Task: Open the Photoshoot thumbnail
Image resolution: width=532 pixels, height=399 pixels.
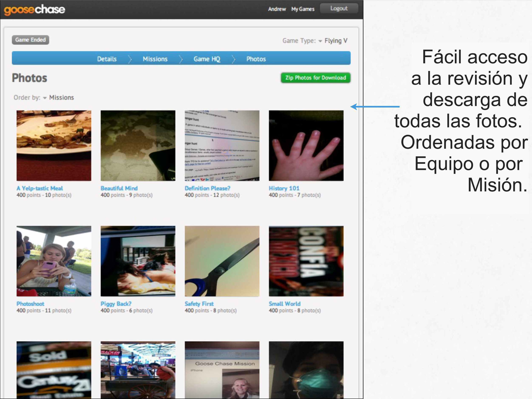Action: (54, 261)
